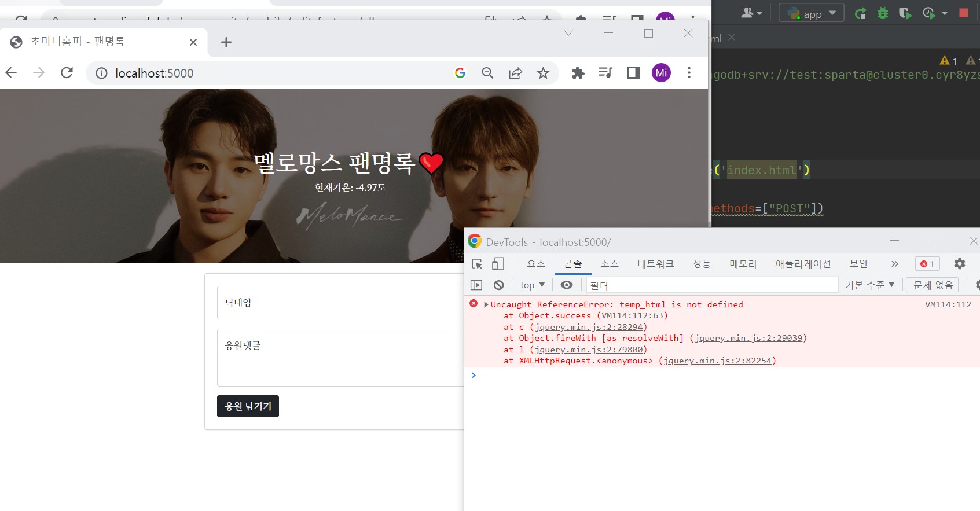Click the 멜로망스 팬명록 heading

(349, 164)
